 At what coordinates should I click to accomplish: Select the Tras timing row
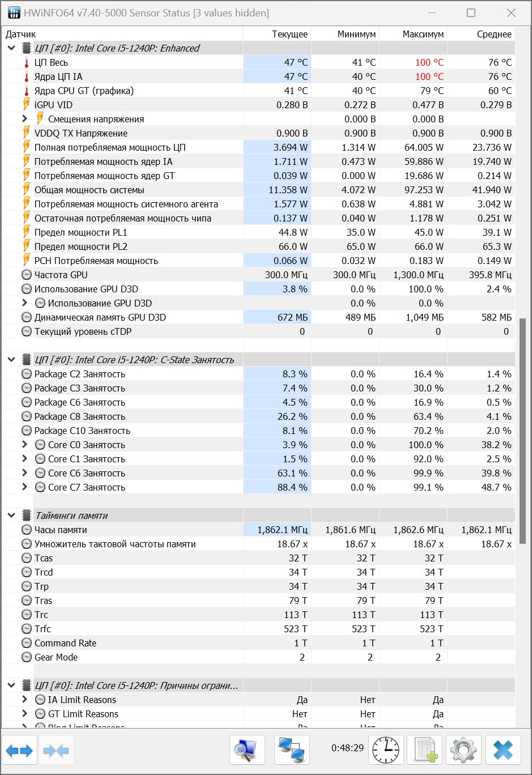pos(258,601)
